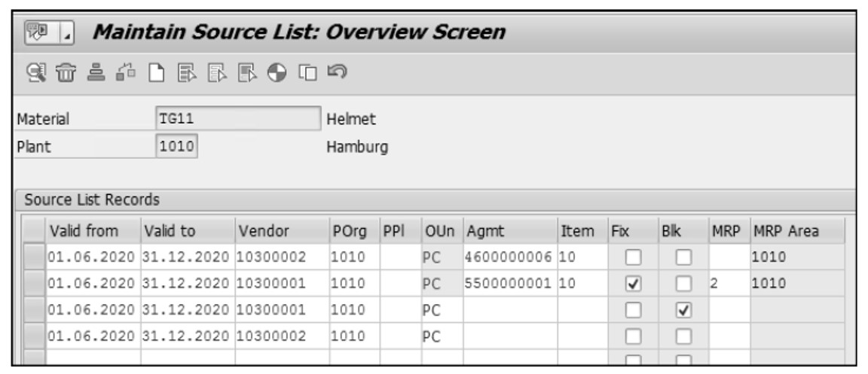Select row with agreement 4600000006 using row selector
Image resolution: width=868 pixels, height=374 pixels.
tap(34, 257)
